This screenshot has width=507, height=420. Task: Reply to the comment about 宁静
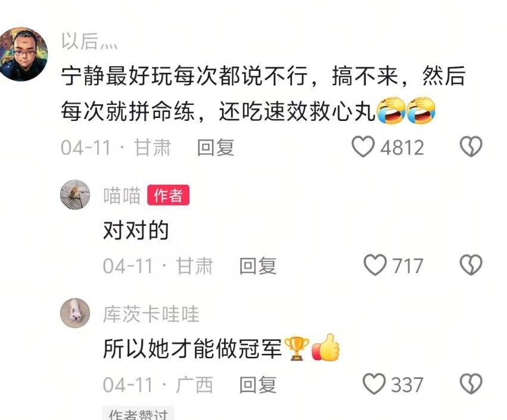[x=216, y=147]
